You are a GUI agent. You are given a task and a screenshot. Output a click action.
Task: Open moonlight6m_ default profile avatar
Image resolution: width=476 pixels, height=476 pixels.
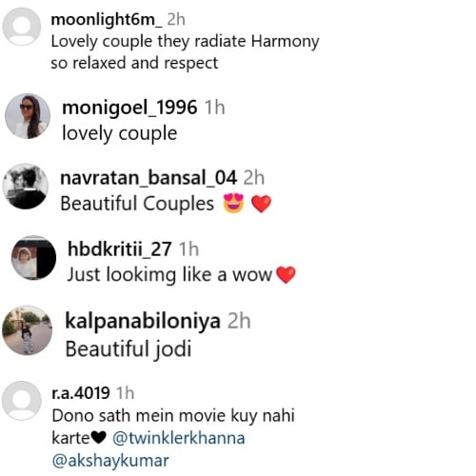click(x=22, y=27)
